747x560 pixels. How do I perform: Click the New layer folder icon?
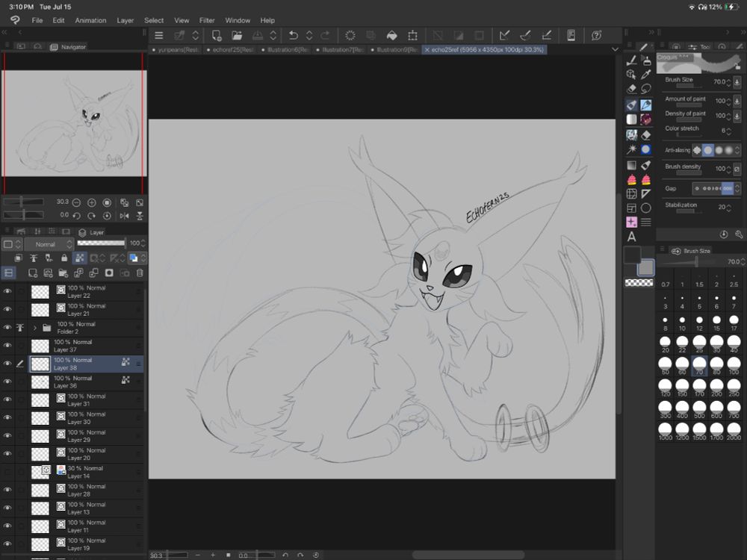[63, 273]
